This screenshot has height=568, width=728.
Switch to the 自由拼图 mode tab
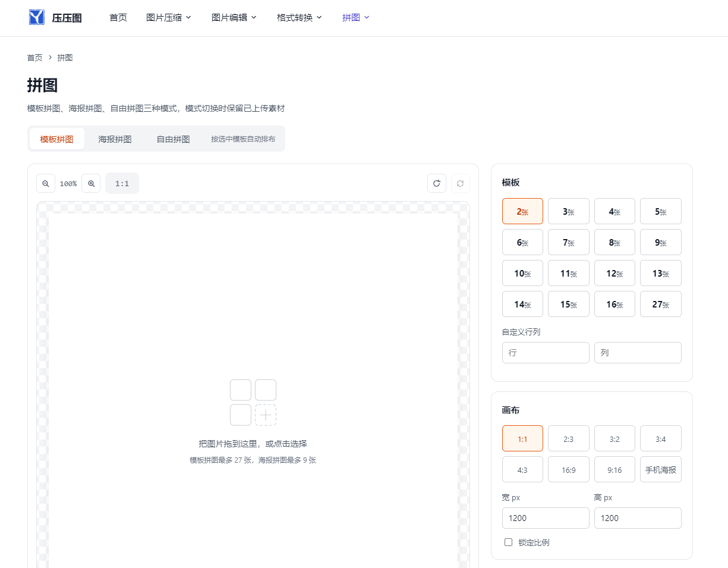click(x=173, y=139)
